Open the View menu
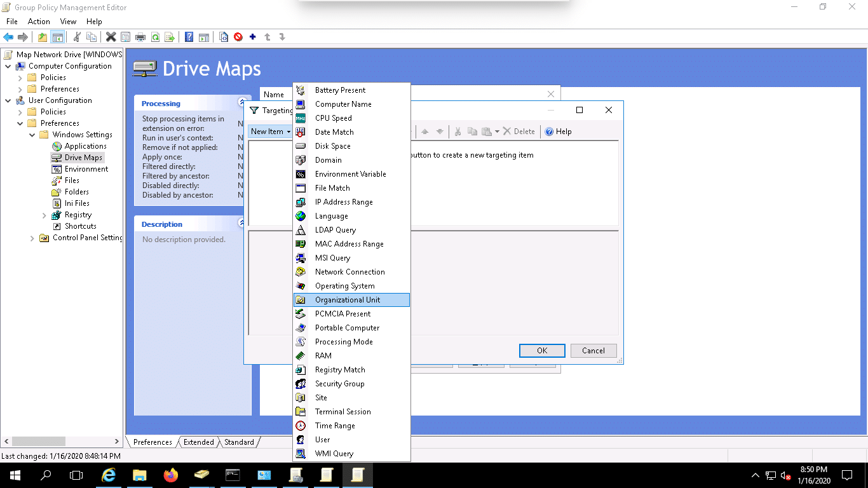868x488 pixels. [x=68, y=22]
